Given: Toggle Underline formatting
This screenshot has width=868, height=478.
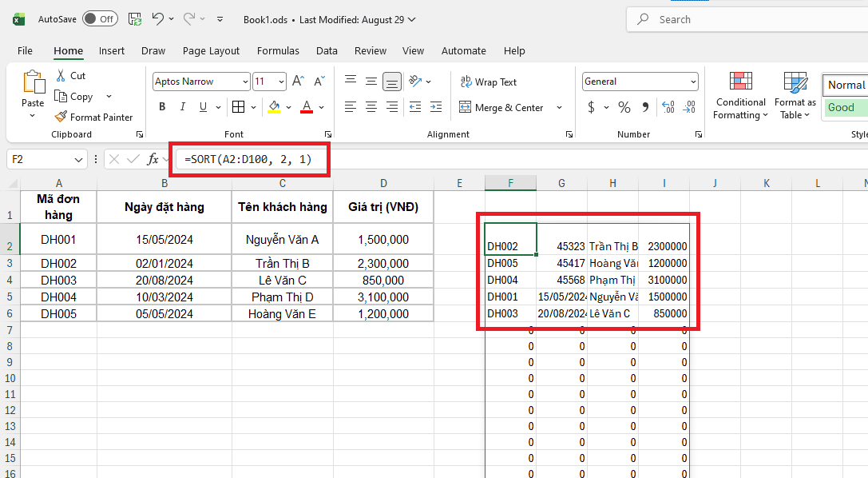Looking at the screenshot, I should coord(203,107).
